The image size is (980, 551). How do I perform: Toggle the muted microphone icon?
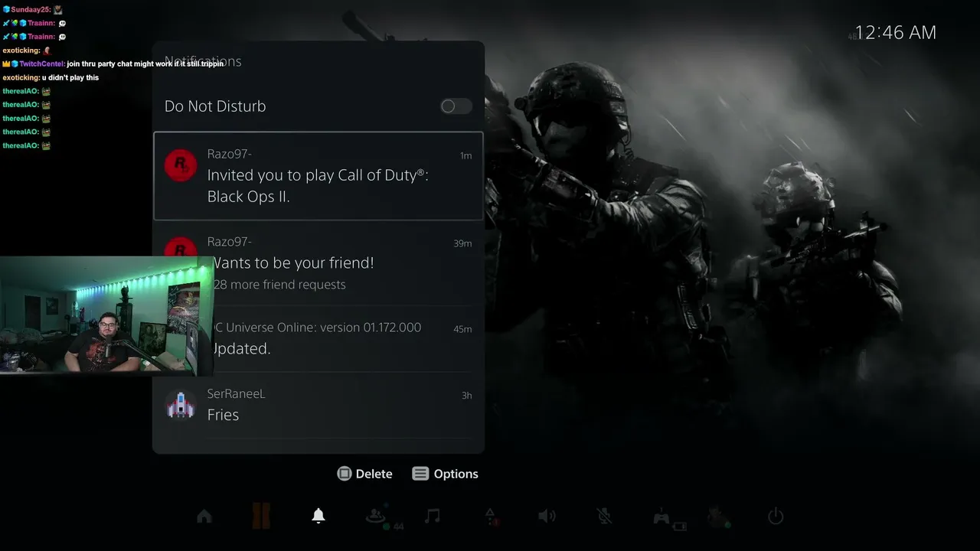(x=604, y=517)
